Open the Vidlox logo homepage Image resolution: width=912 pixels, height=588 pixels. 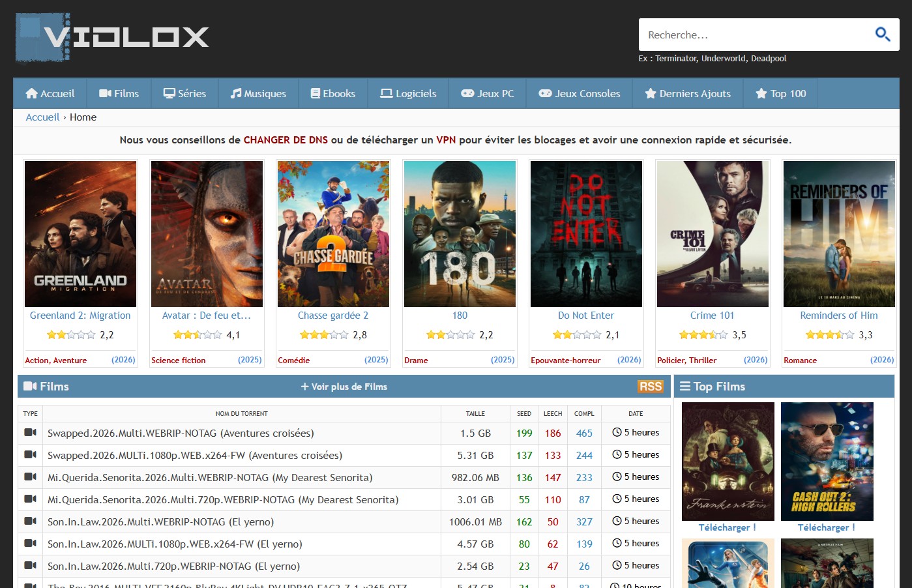[x=112, y=38]
